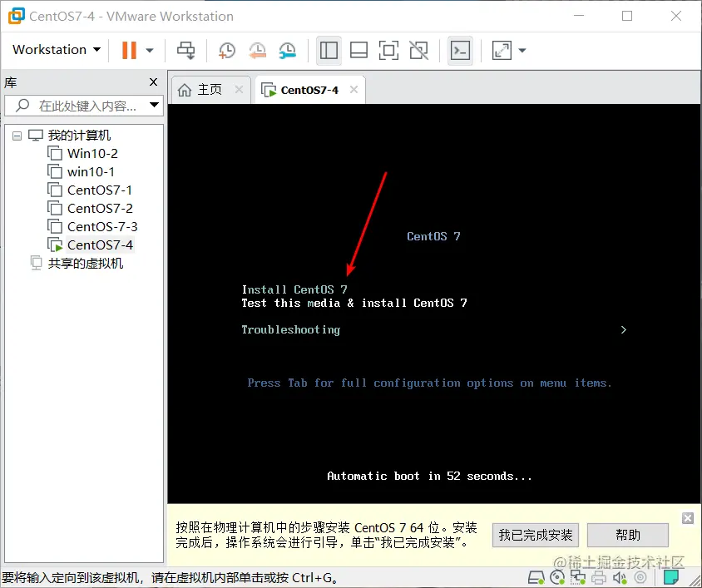This screenshot has width=702, height=588.
Task: Take a snapshot of this virtual machine
Action: (227, 50)
